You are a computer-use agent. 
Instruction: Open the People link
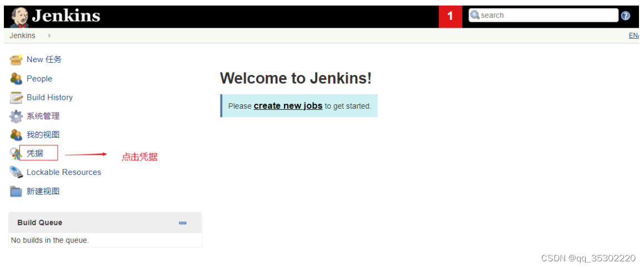[39, 78]
